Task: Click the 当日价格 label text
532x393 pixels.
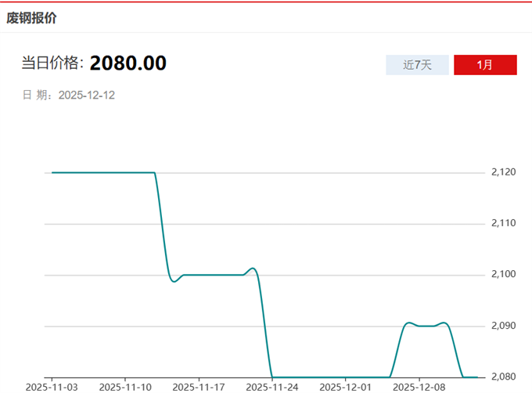Action: click(52, 63)
